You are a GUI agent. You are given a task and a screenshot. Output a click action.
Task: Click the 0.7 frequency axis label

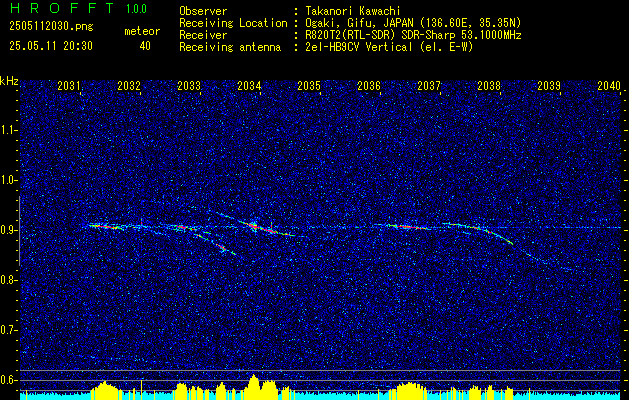(x=9, y=330)
